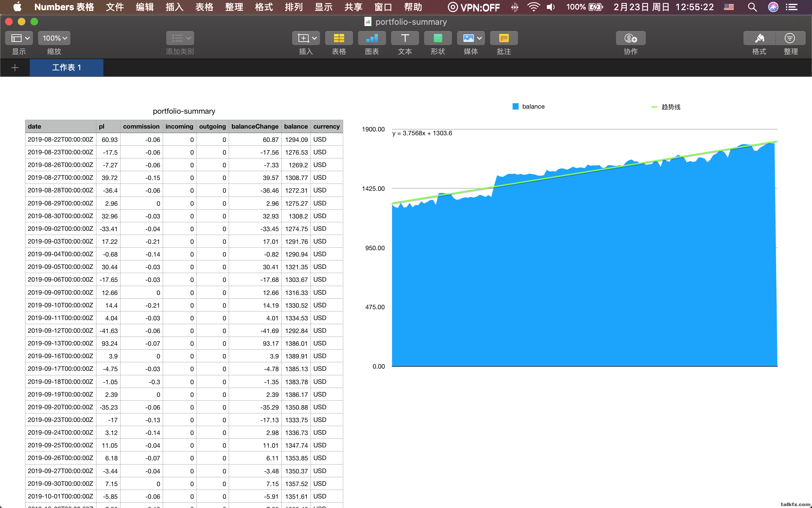
Task: Open the 窗口 (Window) menu
Action: click(383, 7)
